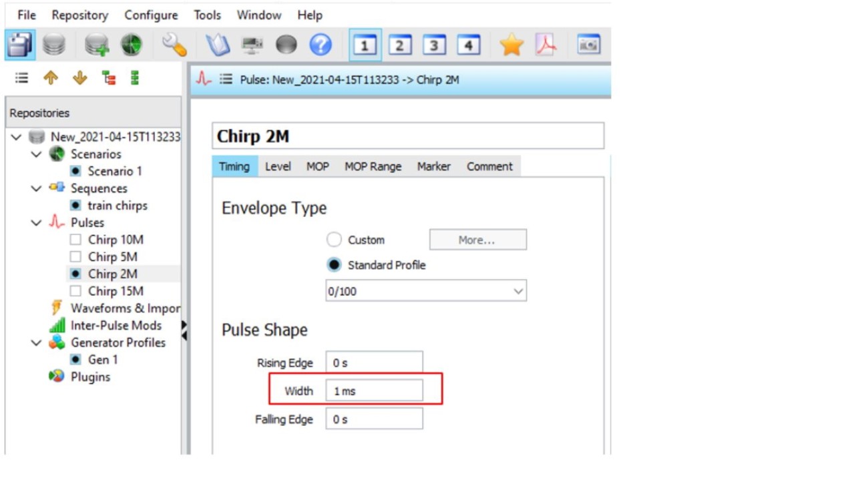The image size is (868, 488).
Task: Click the orange move down arrow icon
Action: pos(79,78)
